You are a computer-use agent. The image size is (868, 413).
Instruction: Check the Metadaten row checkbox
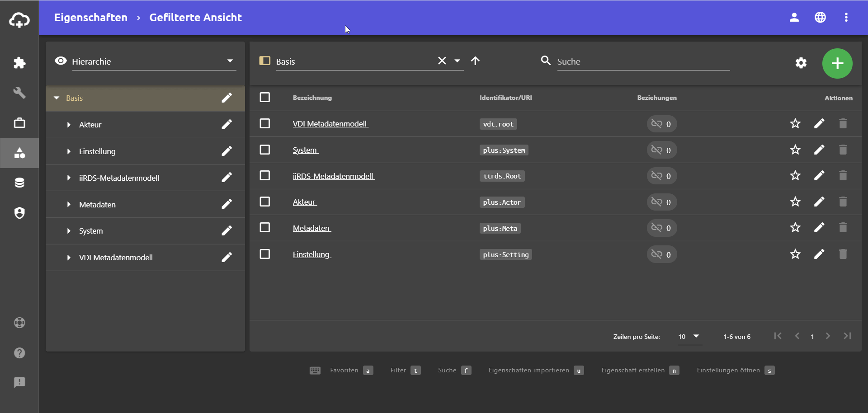[265, 227]
